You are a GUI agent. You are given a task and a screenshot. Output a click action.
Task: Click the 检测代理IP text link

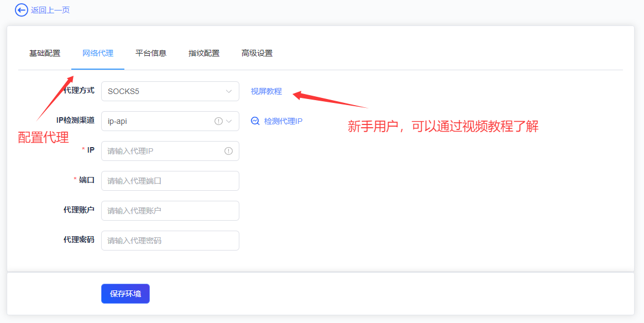[x=283, y=121]
